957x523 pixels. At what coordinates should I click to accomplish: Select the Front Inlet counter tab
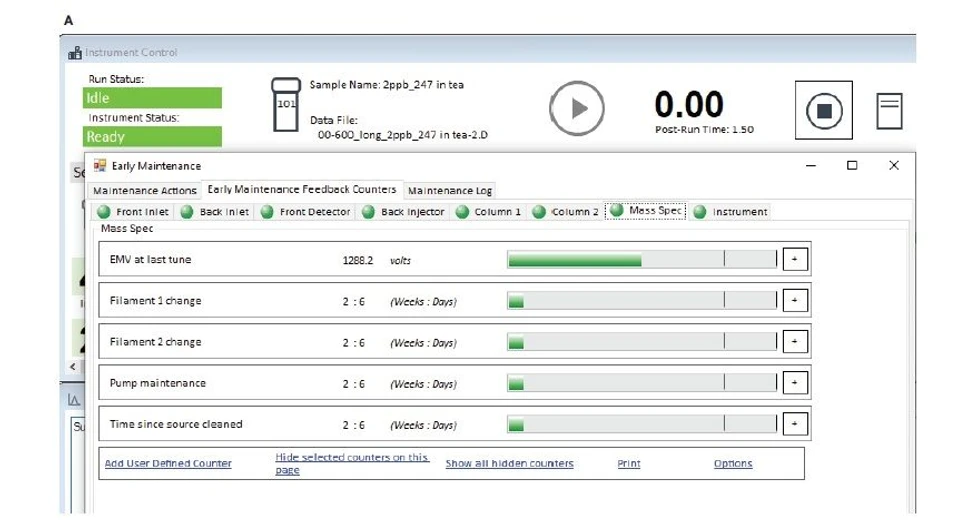point(133,212)
